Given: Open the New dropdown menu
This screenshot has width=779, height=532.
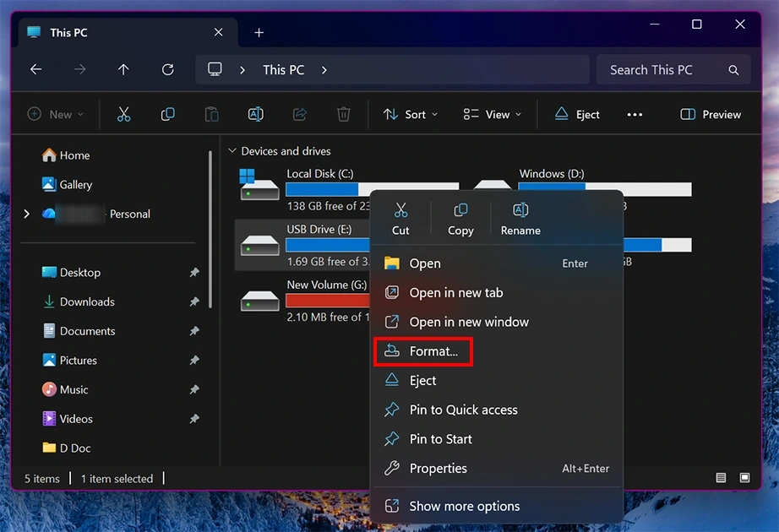Looking at the screenshot, I should (x=55, y=114).
